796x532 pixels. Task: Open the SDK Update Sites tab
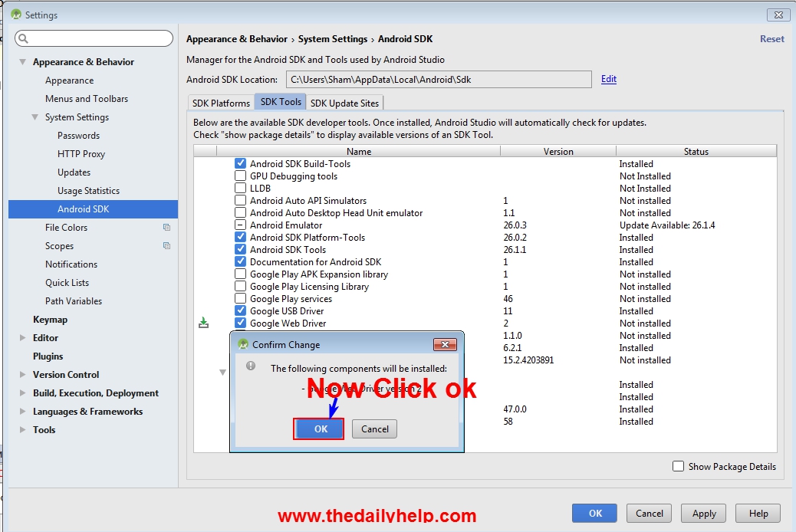(344, 103)
